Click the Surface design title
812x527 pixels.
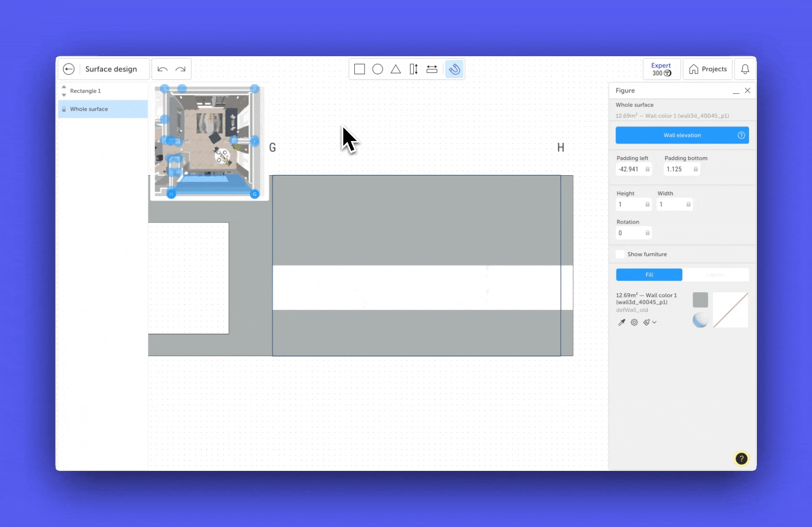click(x=111, y=69)
